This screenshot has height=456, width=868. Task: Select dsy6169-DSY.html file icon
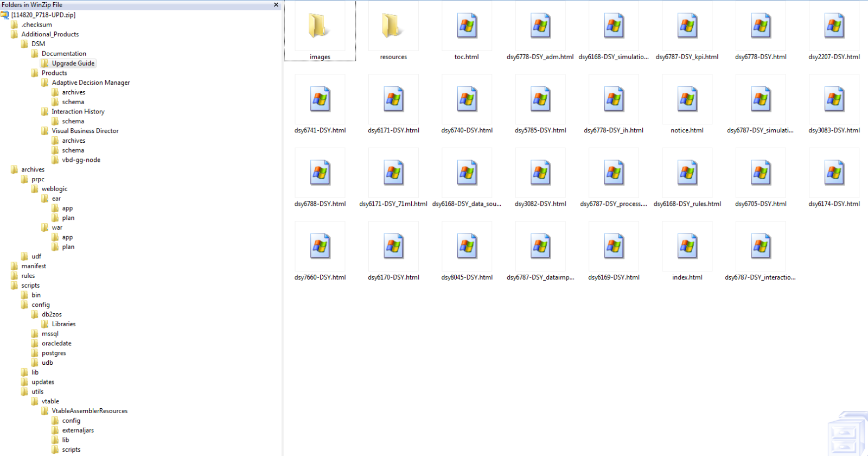[614, 246]
